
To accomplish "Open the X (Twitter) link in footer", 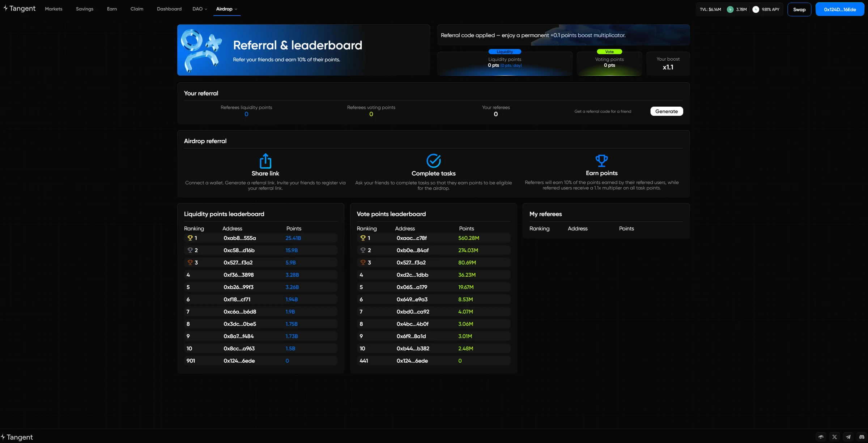I will [x=834, y=437].
